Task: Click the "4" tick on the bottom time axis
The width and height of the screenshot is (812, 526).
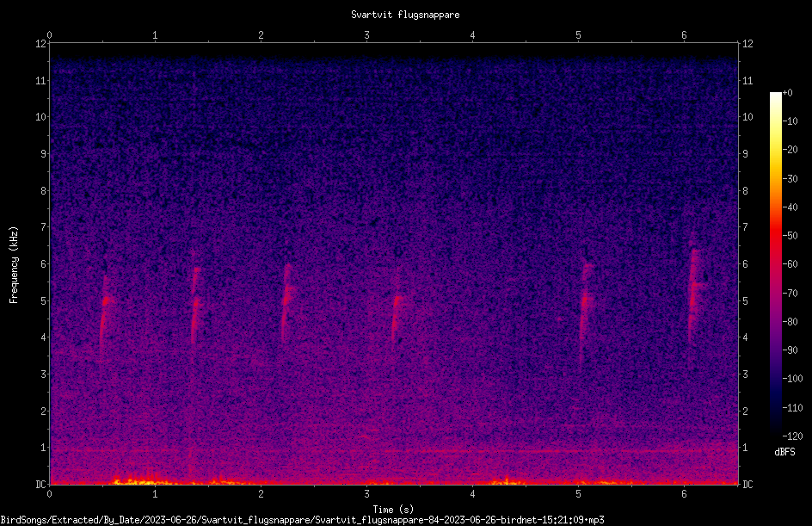Action: coord(472,494)
